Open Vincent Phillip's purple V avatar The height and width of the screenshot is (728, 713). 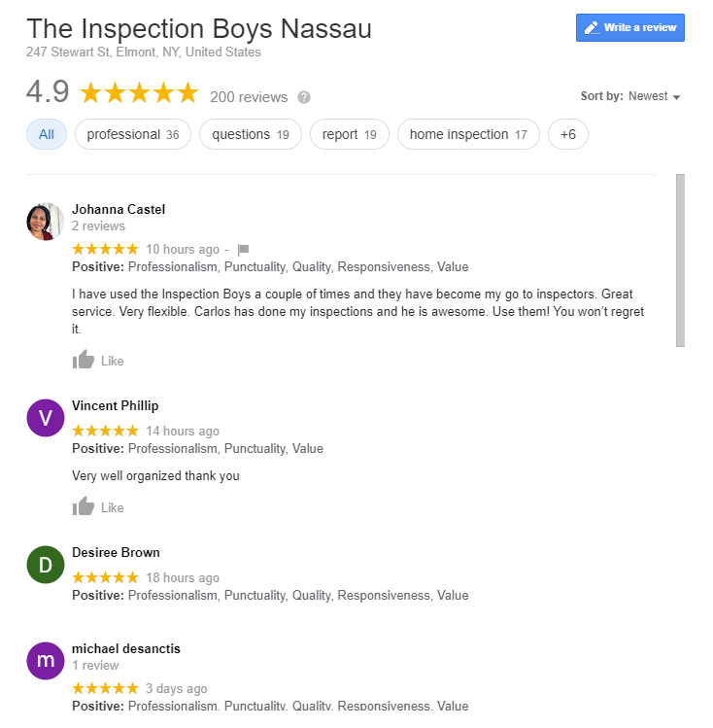tap(45, 418)
